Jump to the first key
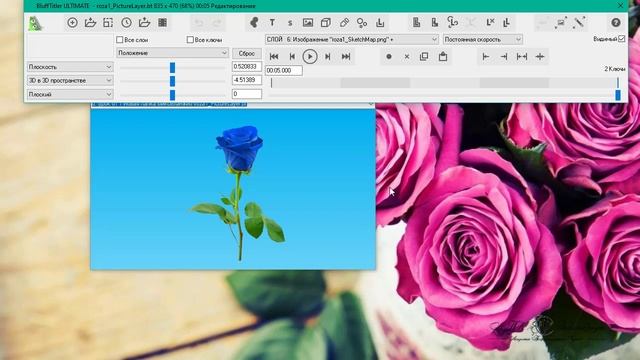Screen dimensions: 640x360 (x=274, y=56)
